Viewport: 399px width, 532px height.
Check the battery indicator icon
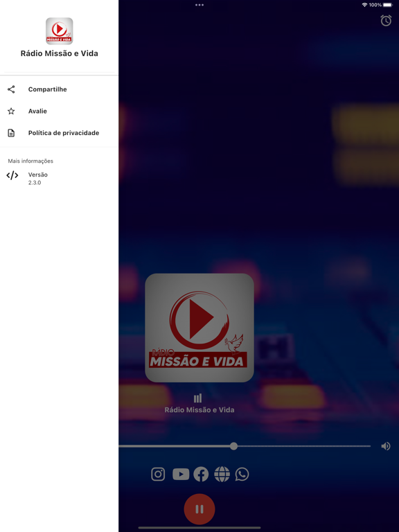[388, 5]
